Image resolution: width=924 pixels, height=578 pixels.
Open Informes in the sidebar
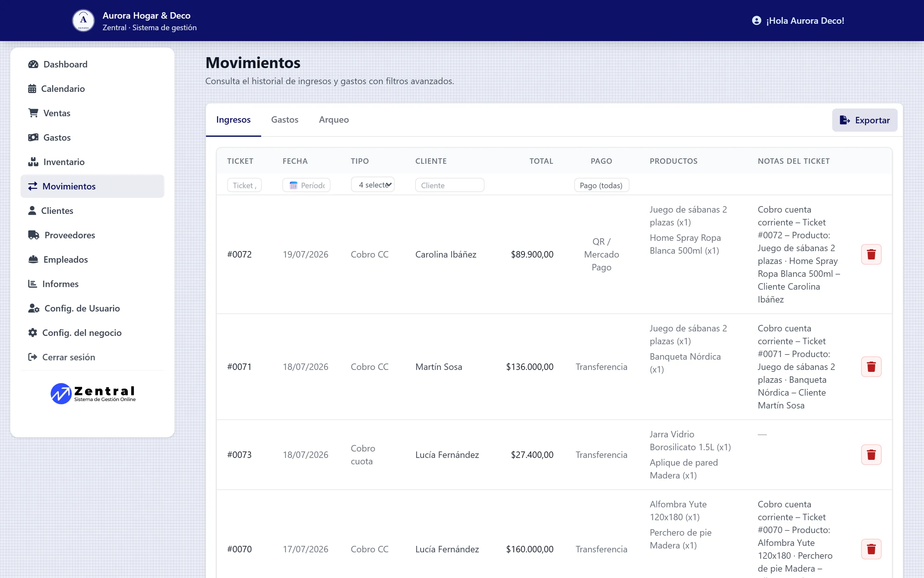(x=92, y=284)
